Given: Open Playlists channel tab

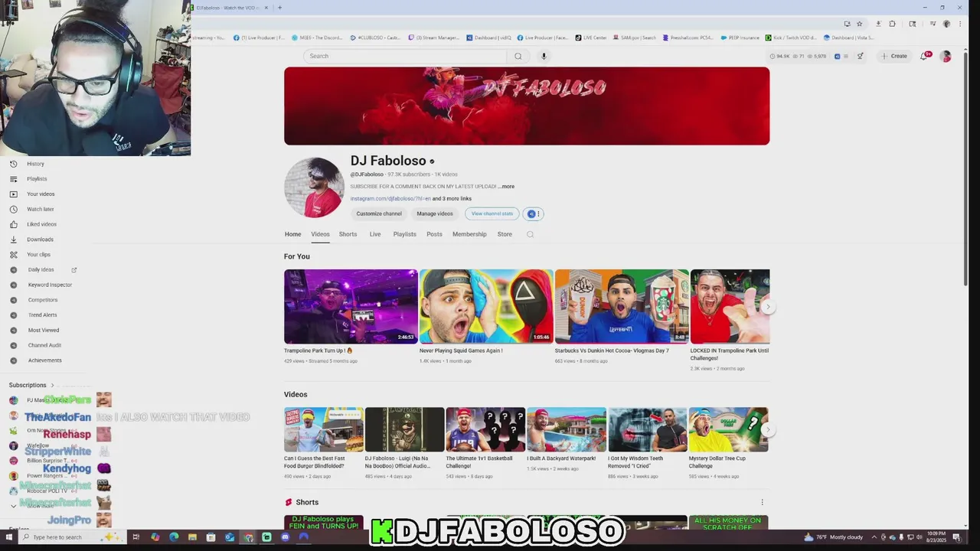Looking at the screenshot, I should (x=404, y=234).
